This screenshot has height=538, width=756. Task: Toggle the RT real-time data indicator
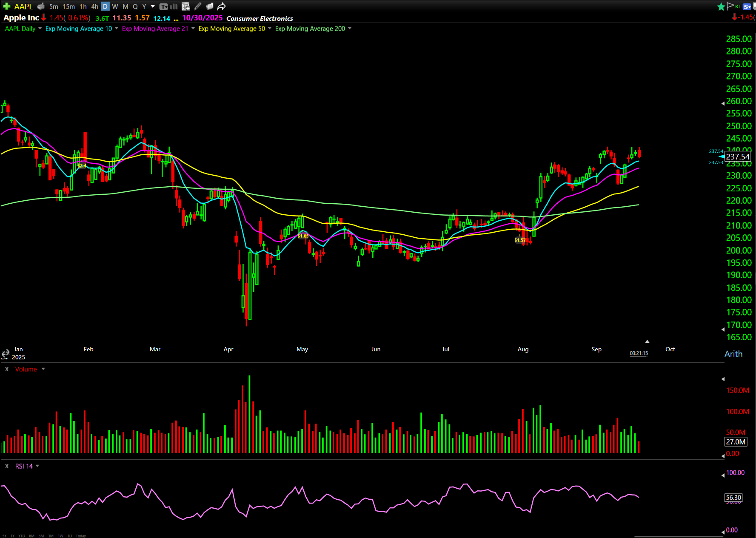[x=738, y=6]
